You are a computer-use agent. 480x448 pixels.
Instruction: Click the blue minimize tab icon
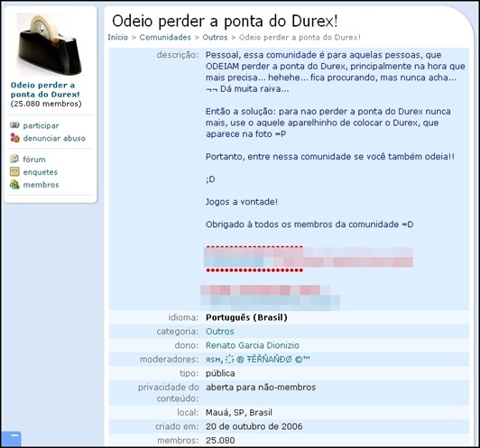(12, 438)
